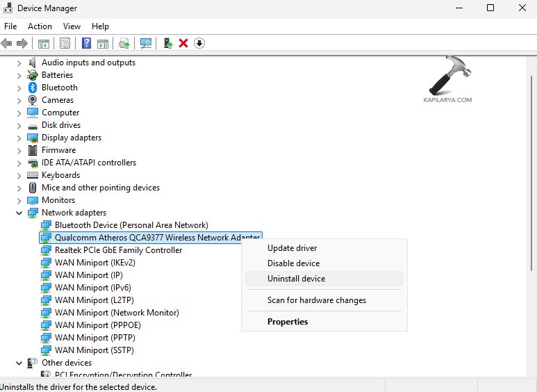
Task: Click the Help toolbar icon
Action: point(86,43)
